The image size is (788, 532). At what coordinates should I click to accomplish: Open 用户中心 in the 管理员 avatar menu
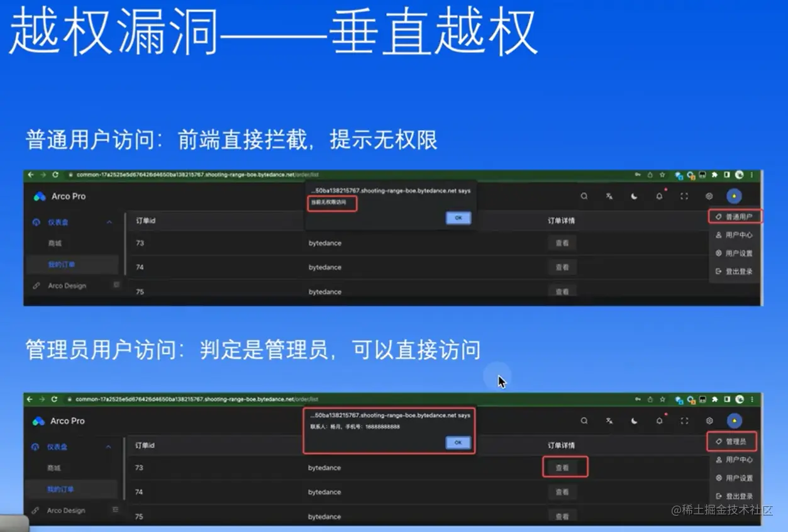(x=734, y=460)
